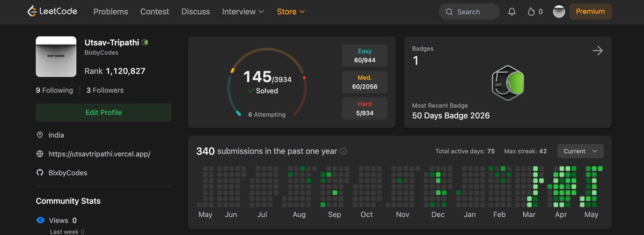Click the India location text

(x=56, y=135)
